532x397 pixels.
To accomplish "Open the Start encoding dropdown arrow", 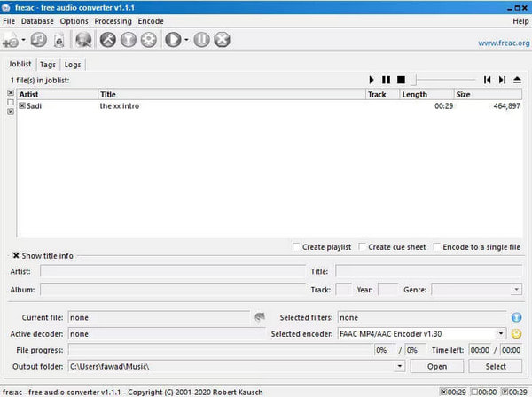I will point(186,40).
